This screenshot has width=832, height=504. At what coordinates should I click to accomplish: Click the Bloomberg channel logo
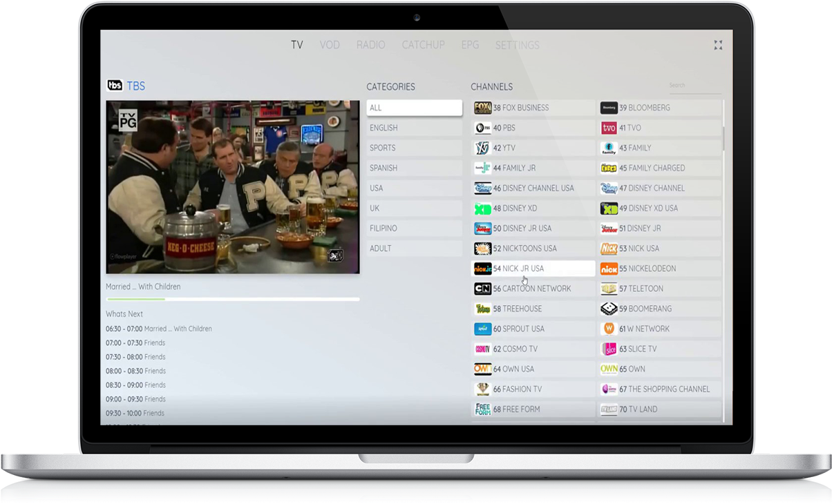[x=609, y=108]
